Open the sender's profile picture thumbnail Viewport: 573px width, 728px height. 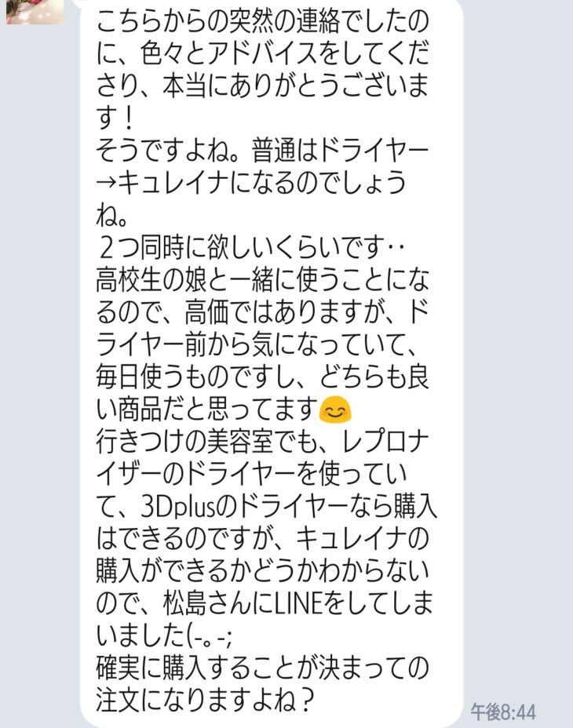point(35,12)
